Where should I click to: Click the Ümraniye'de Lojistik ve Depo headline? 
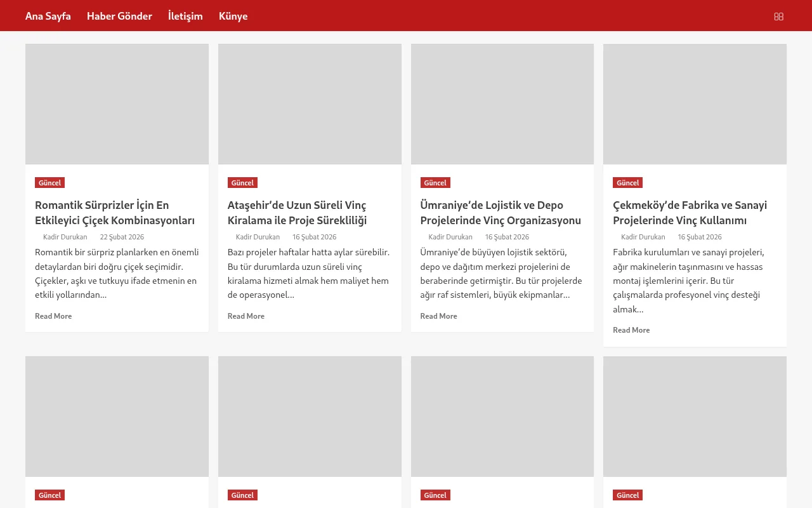(x=501, y=213)
